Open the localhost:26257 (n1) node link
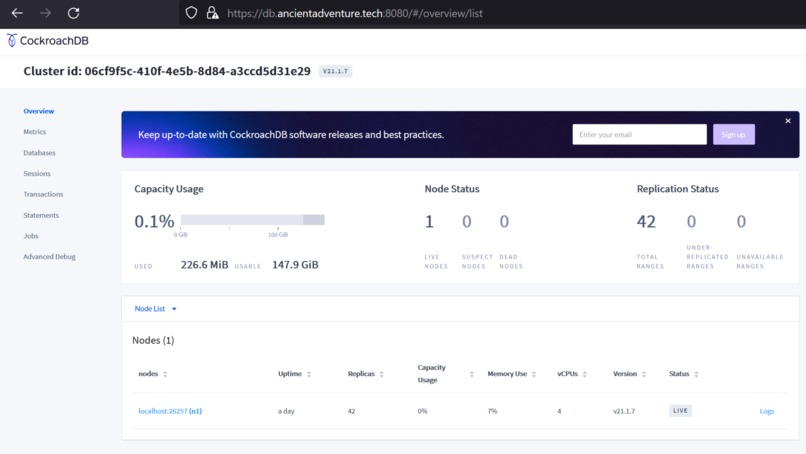806x454 pixels. pyautogui.click(x=170, y=411)
